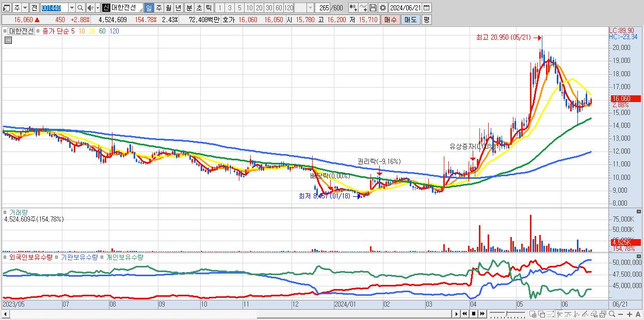Select the monthly '월' period toggle
Screen dimensions: 644x320
[x=168, y=8]
